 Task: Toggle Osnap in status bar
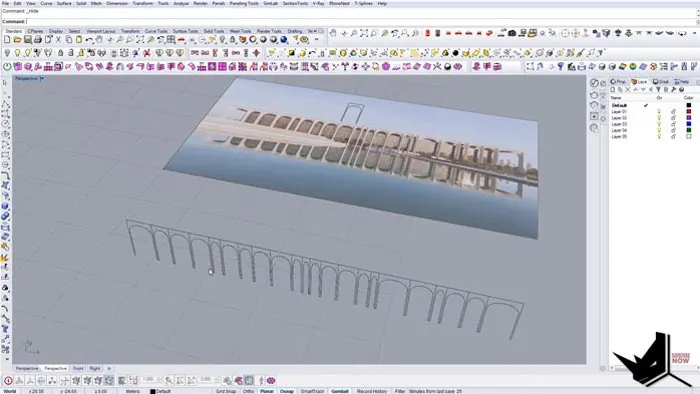tap(287, 391)
